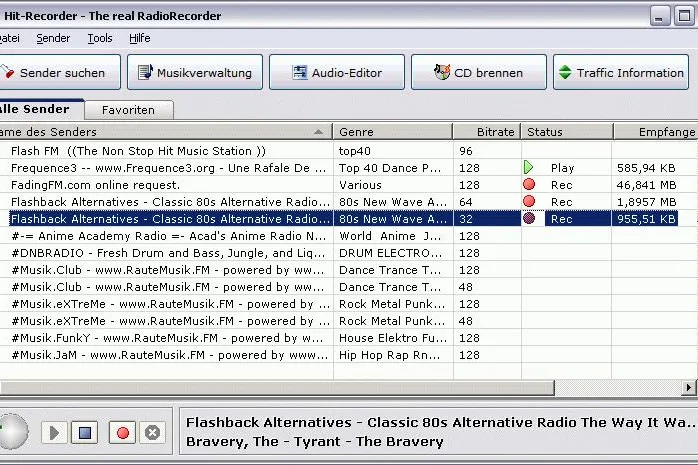Maximize the Hit-Recorder window
Screen dimensions: 698x465
pos(684,16)
